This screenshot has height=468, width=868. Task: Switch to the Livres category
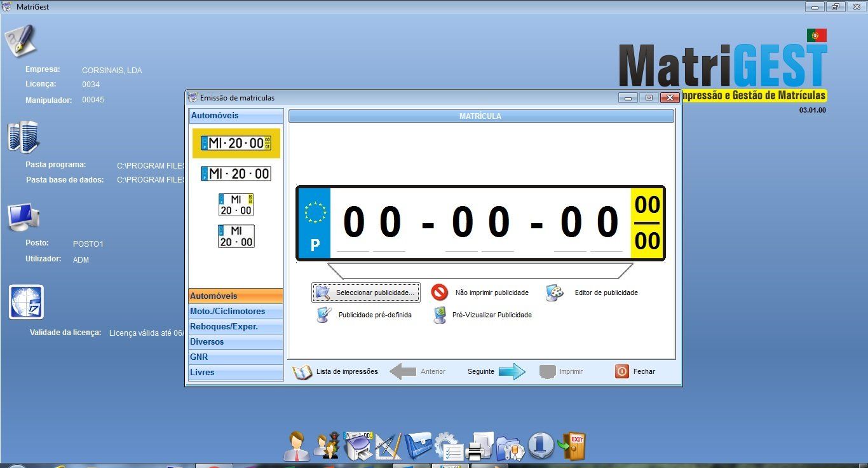[236, 372]
